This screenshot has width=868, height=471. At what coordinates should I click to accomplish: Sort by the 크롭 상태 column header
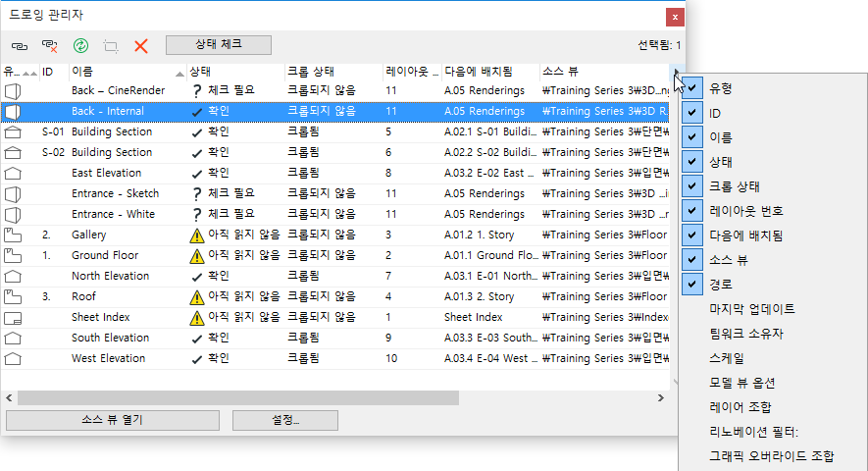333,72
